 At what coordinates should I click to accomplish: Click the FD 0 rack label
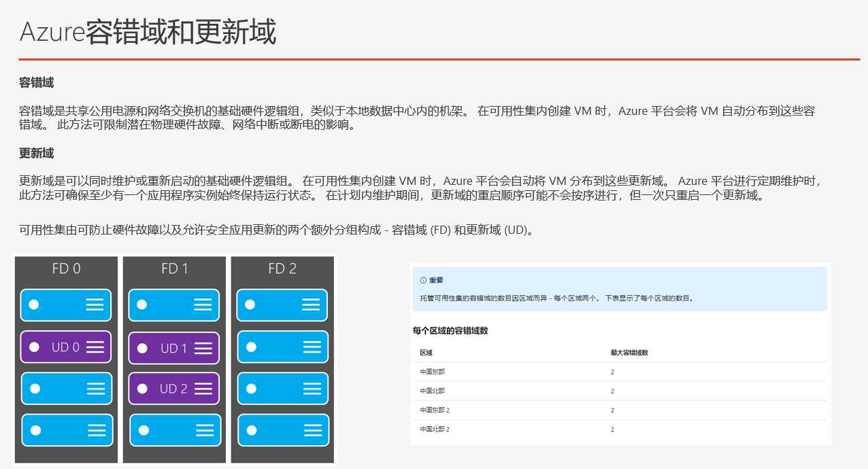tap(66, 268)
